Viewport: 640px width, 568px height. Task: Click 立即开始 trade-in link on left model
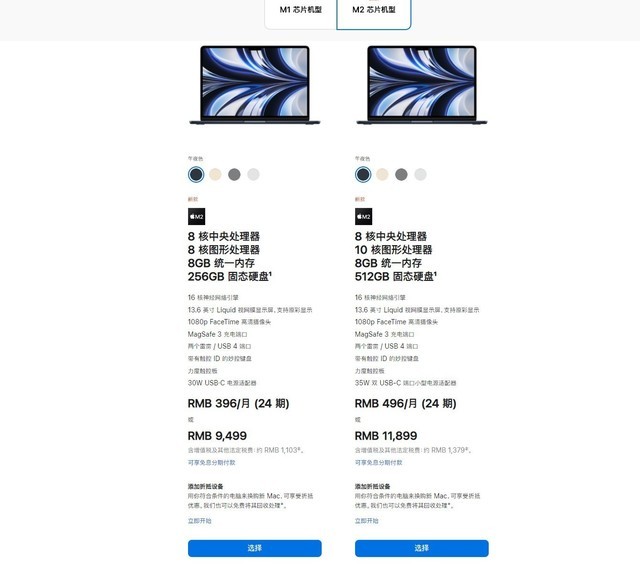click(x=200, y=521)
